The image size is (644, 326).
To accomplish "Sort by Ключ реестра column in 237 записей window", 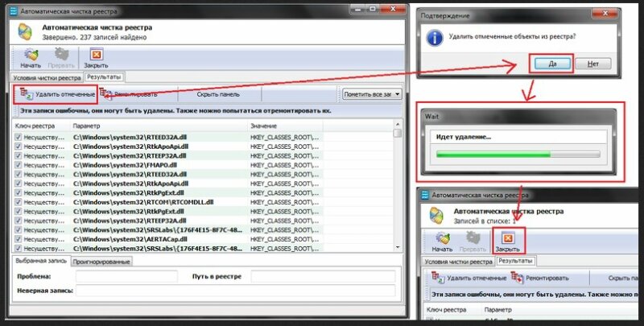I will [x=41, y=126].
